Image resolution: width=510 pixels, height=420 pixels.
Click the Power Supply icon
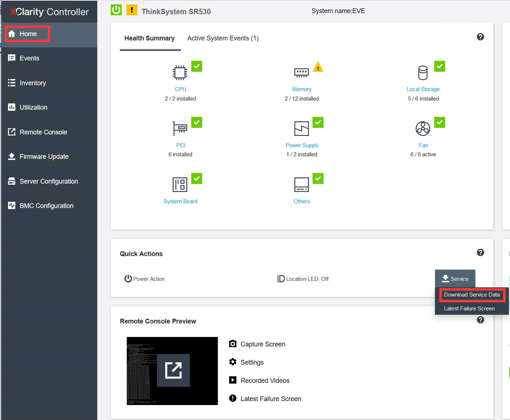pyautogui.click(x=301, y=129)
